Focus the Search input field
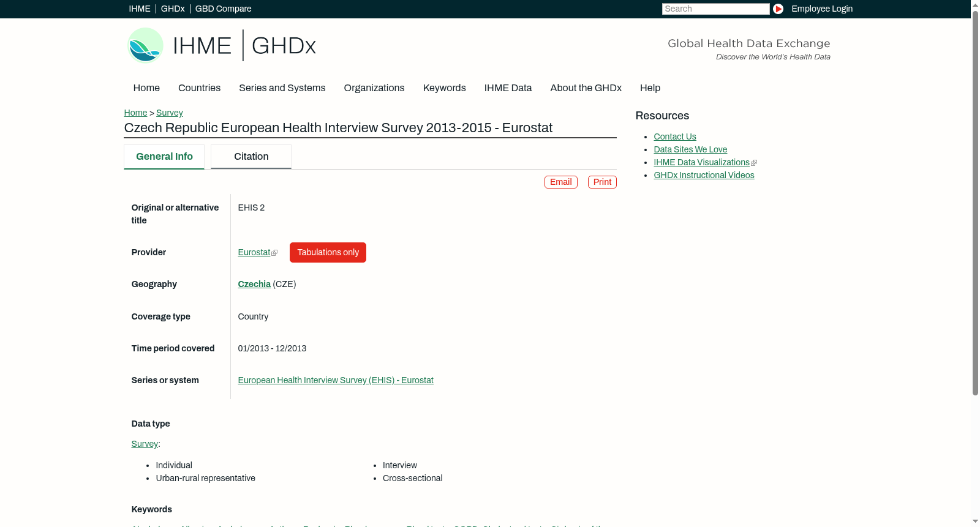Image resolution: width=980 pixels, height=527 pixels. coord(715,9)
